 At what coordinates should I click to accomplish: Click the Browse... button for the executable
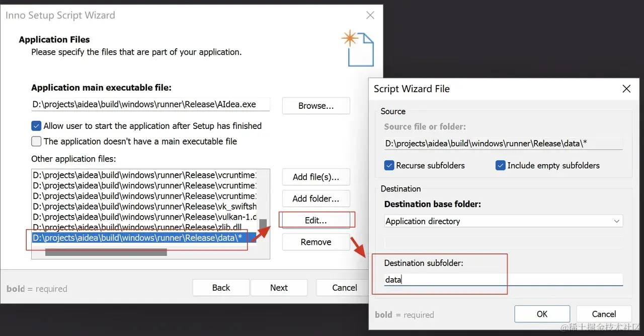click(315, 106)
